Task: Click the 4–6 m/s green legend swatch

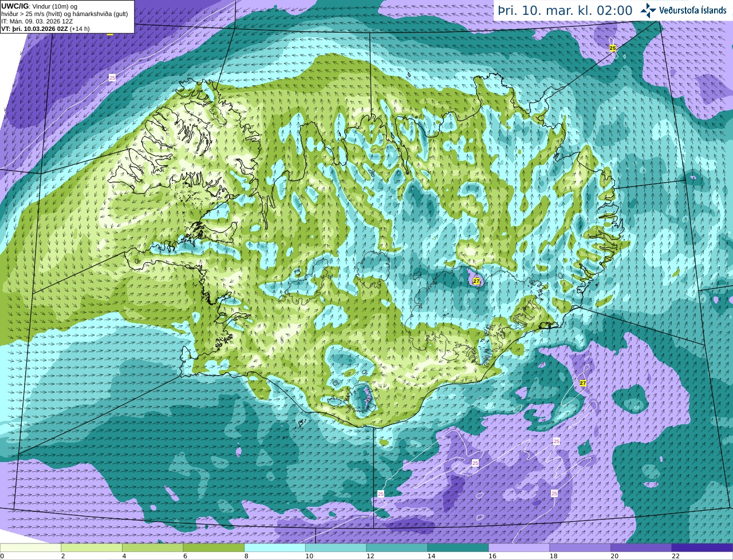Action: pyautogui.click(x=152, y=547)
